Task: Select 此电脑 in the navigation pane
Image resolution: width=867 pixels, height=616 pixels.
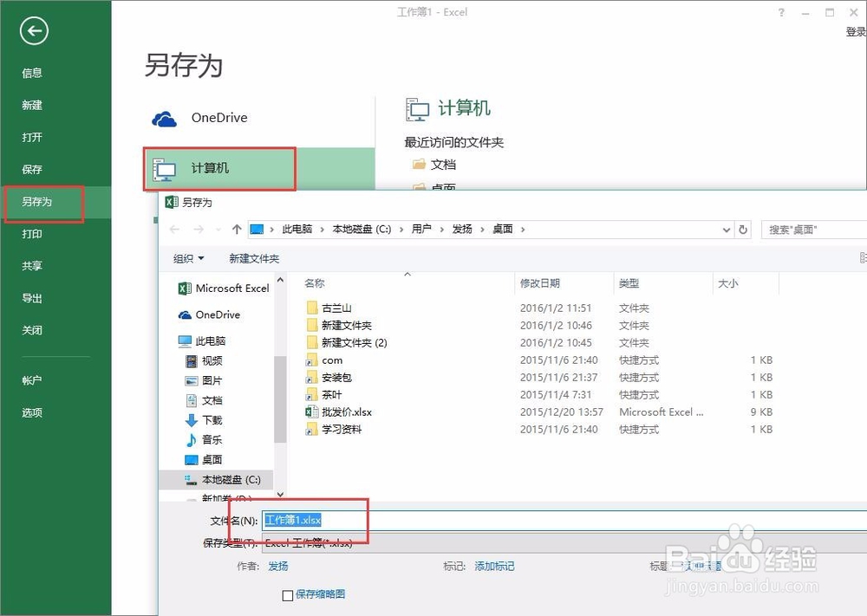Action: point(202,340)
